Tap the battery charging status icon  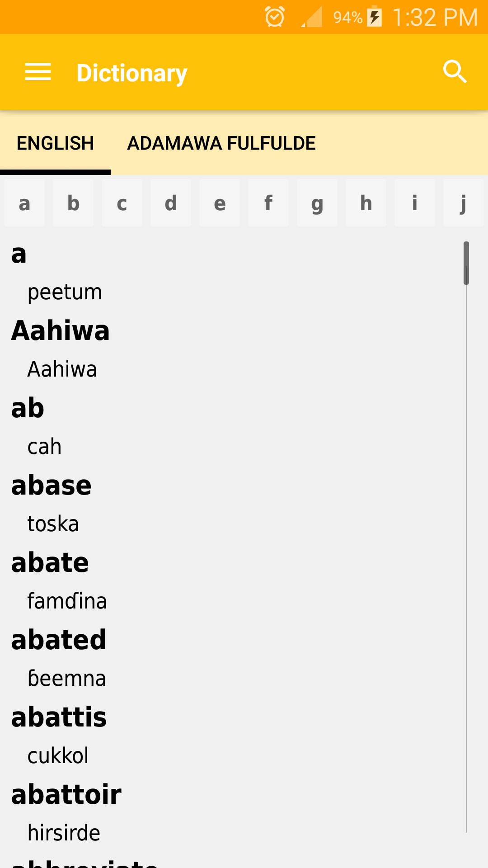click(x=375, y=17)
